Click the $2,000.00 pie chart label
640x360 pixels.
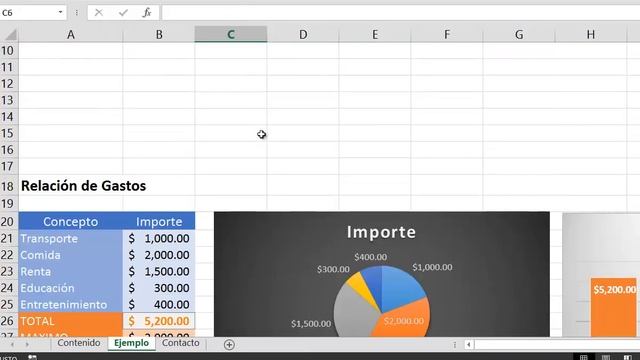(404, 321)
